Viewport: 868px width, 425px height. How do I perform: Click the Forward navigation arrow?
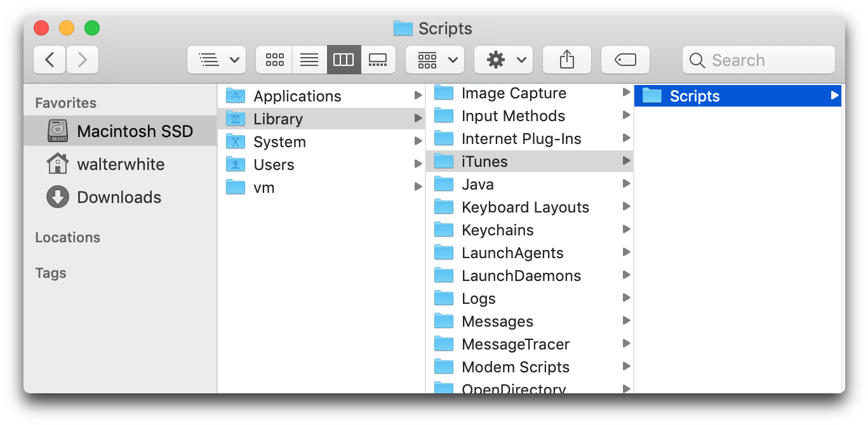[83, 60]
